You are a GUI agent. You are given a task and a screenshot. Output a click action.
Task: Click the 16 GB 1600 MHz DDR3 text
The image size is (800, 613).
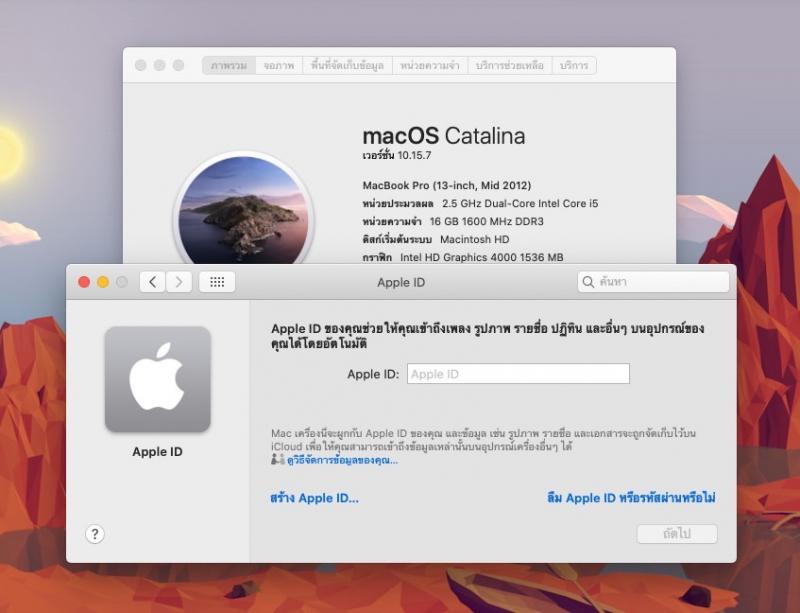[x=487, y=221]
